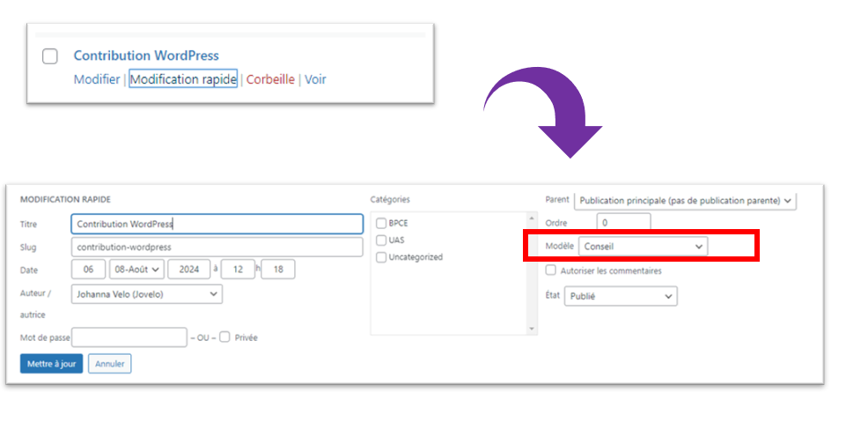
Task: Enable Autoriser les commentaires checkbox
Action: click(551, 270)
